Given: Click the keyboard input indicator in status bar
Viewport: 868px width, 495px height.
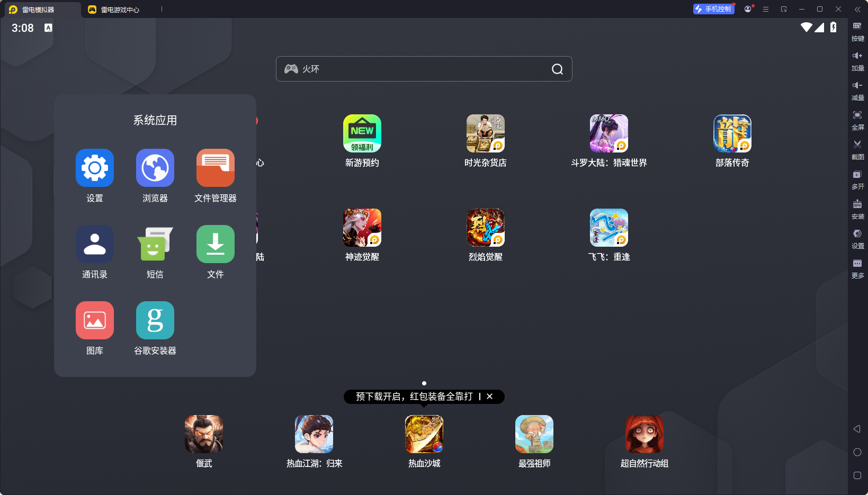Looking at the screenshot, I should click(48, 28).
